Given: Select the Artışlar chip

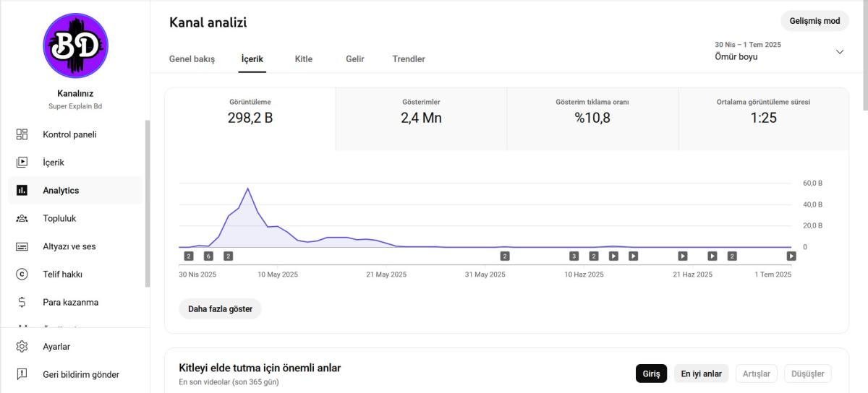Looking at the screenshot, I should coord(757,373).
